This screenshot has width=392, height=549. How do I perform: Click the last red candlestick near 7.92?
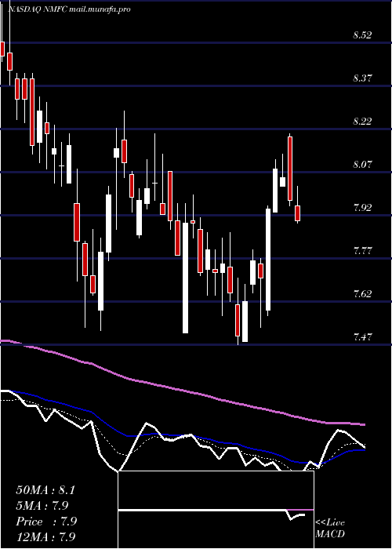point(297,213)
